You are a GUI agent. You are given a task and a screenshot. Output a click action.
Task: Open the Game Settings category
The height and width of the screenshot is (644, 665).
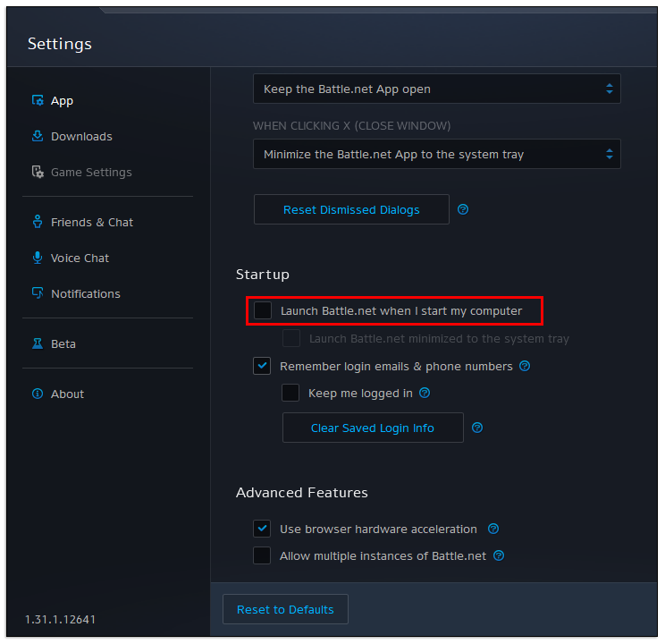91,173
